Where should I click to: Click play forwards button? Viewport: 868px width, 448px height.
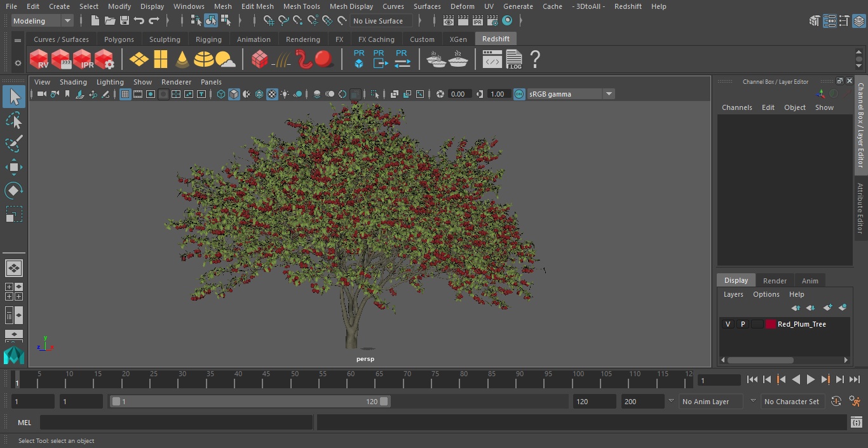pyautogui.click(x=811, y=379)
